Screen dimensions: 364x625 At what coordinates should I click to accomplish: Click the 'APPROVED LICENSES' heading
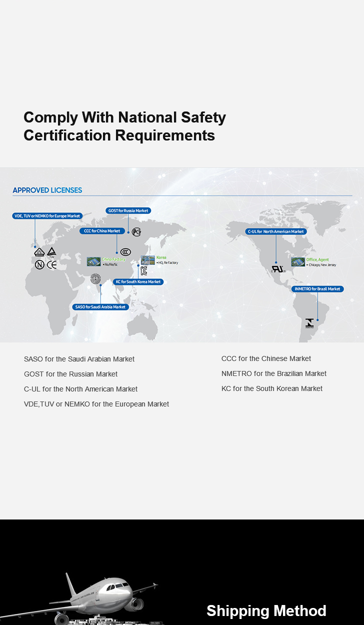coord(47,190)
